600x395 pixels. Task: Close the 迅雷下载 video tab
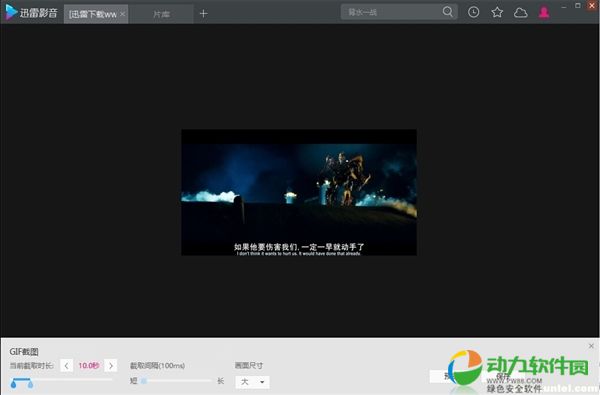122,14
